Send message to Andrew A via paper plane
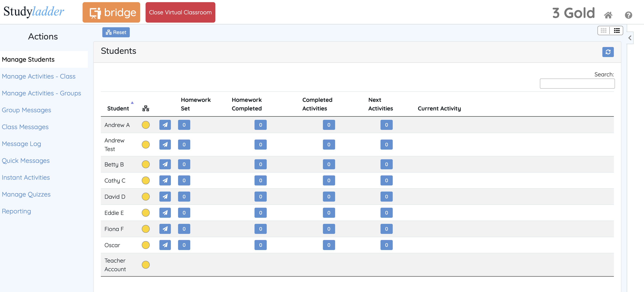This screenshot has height=292, width=644. point(165,125)
